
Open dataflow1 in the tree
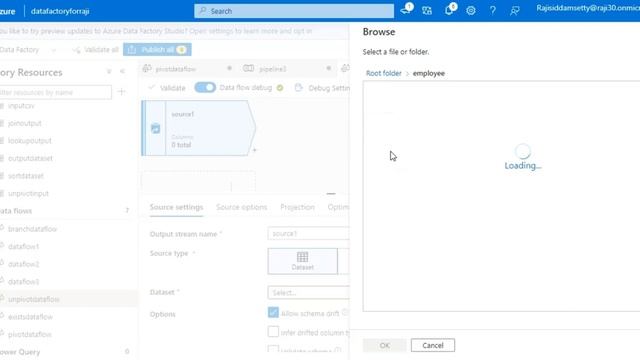point(23,247)
